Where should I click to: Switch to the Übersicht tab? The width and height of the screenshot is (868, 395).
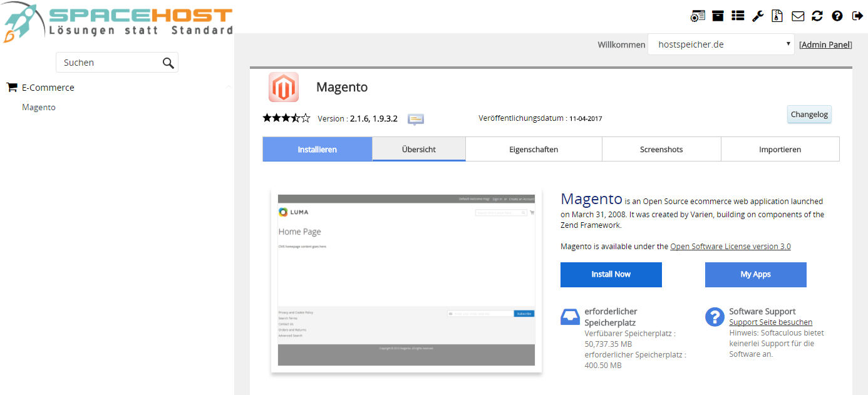point(419,149)
